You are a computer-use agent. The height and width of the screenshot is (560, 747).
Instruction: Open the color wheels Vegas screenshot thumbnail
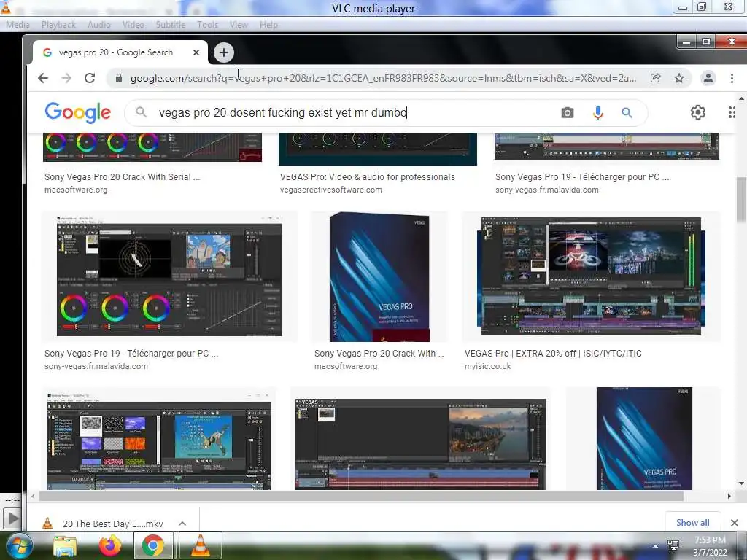tap(169, 276)
